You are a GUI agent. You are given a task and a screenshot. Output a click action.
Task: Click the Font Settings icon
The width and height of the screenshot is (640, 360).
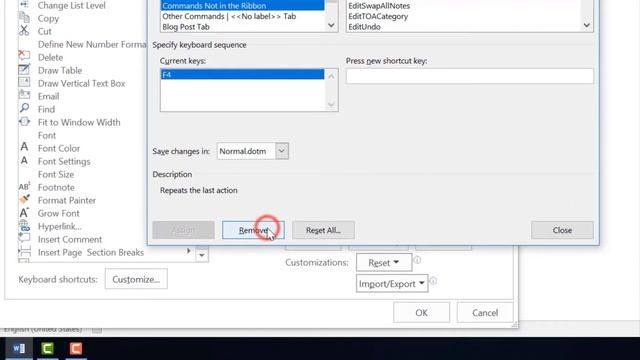(24, 161)
